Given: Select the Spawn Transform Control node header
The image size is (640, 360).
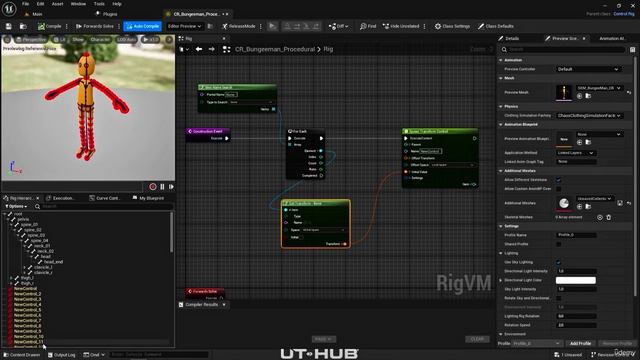Looking at the screenshot, I should pyautogui.click(x=440, y=131).
